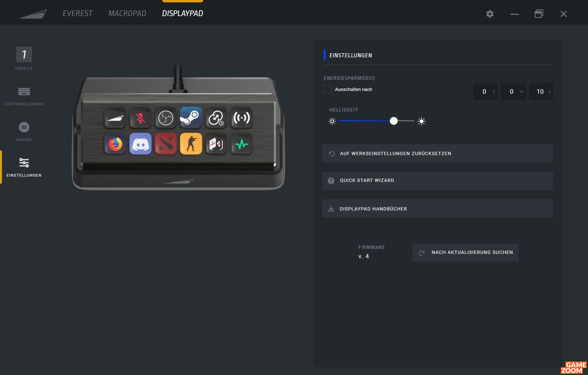Click the Dota 2 display key
The height and width of the screenshot is (375, 588).
(x=166, y=144)
